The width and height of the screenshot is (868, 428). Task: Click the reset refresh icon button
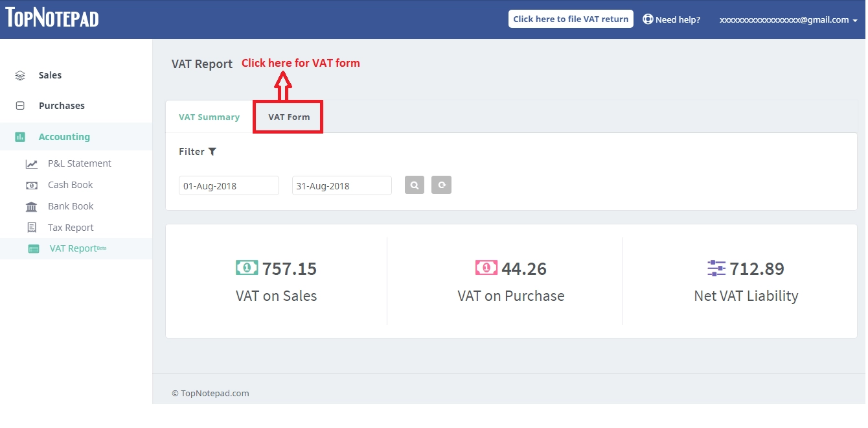441,185
